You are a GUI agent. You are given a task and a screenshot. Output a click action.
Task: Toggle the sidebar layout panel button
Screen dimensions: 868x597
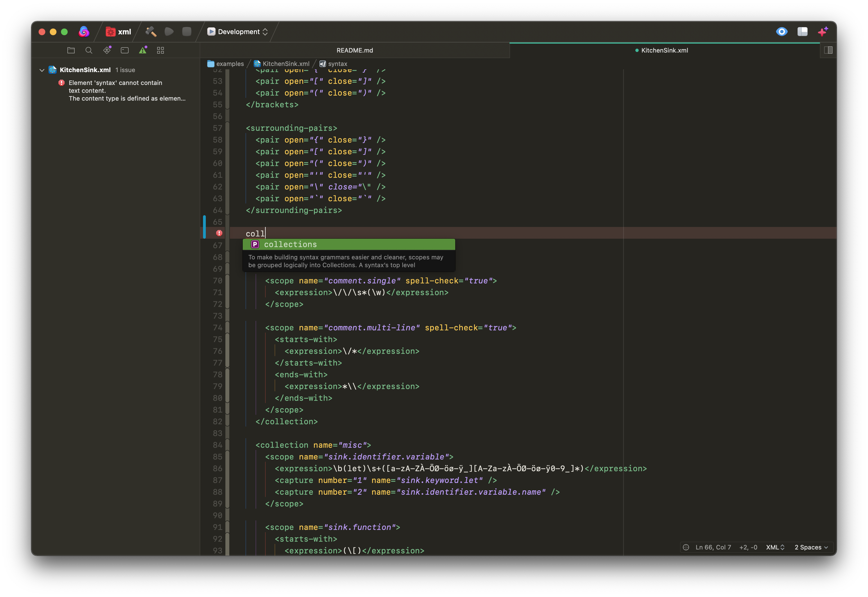point(802,32)
